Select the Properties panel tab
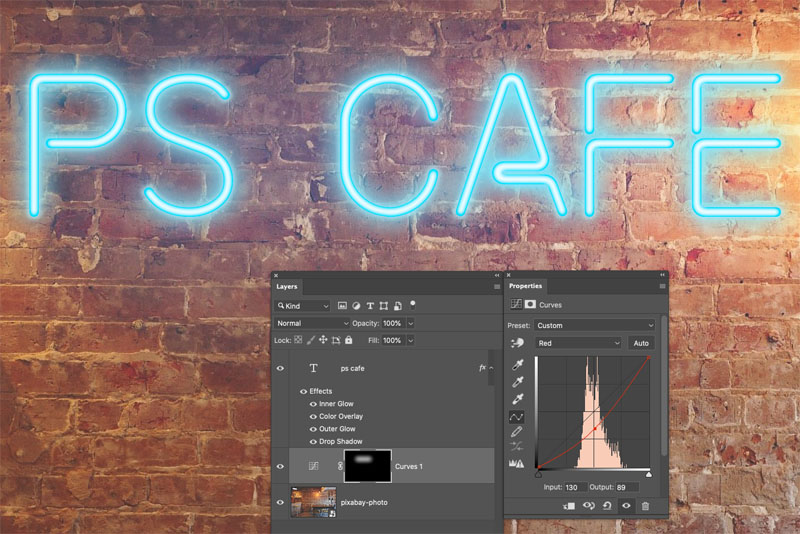 (x=525, y=286)
